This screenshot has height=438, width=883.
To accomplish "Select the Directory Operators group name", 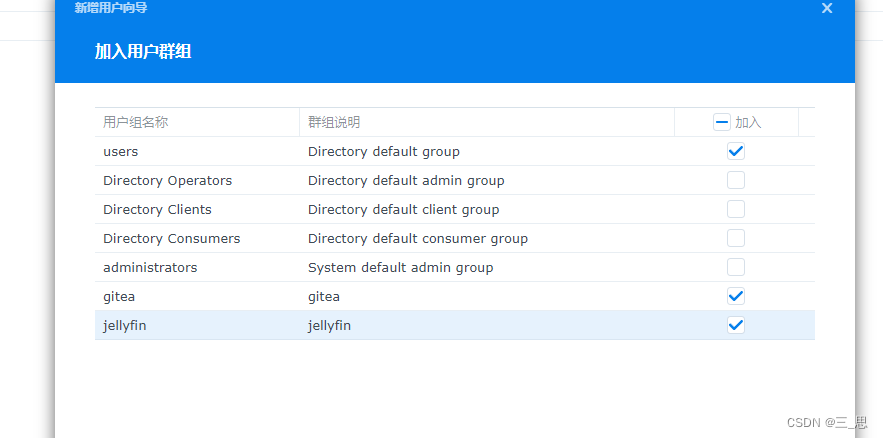I will 167,181.
